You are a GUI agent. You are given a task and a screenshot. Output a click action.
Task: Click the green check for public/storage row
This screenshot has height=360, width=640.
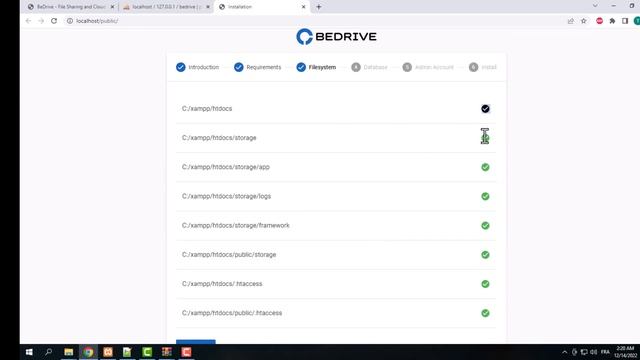[x=485, y=255]
